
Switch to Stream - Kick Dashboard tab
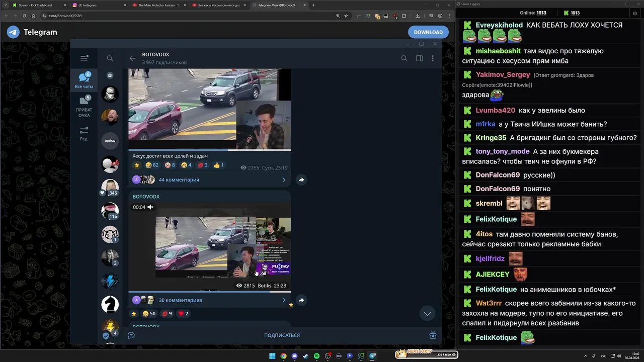coord(39,5)
